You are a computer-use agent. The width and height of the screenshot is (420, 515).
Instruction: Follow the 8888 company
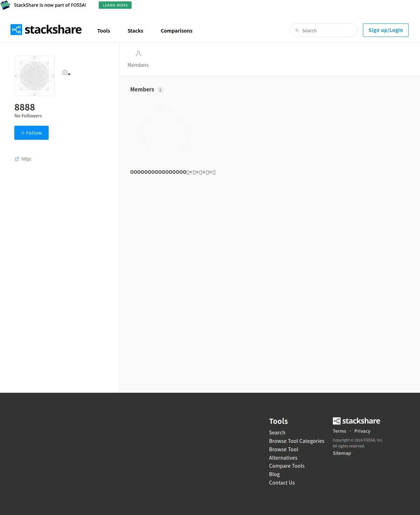[x=31, y=133]
